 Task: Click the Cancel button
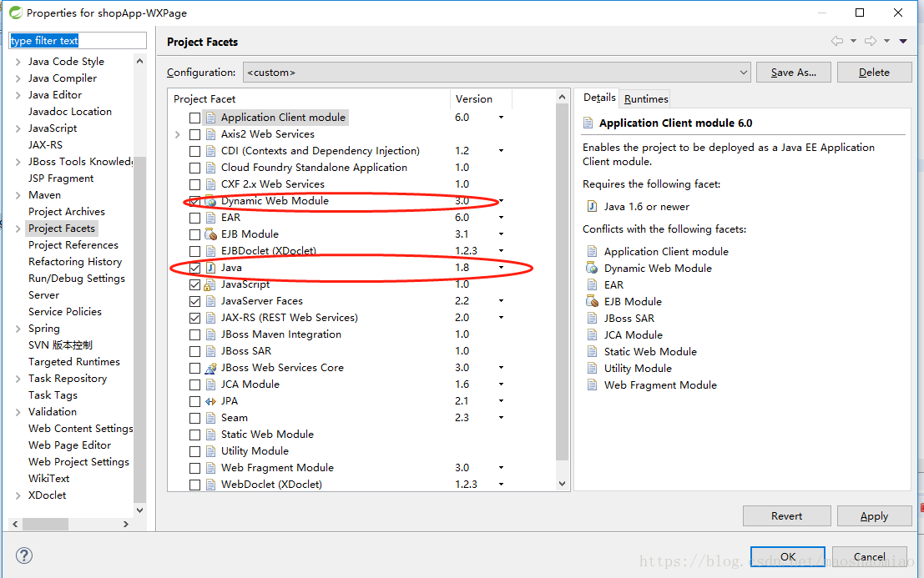coord(869,557)
